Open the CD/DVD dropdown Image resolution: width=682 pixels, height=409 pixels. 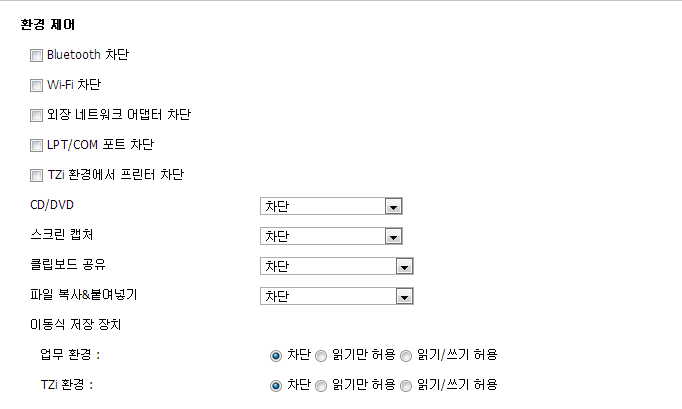tap(393, 206)
